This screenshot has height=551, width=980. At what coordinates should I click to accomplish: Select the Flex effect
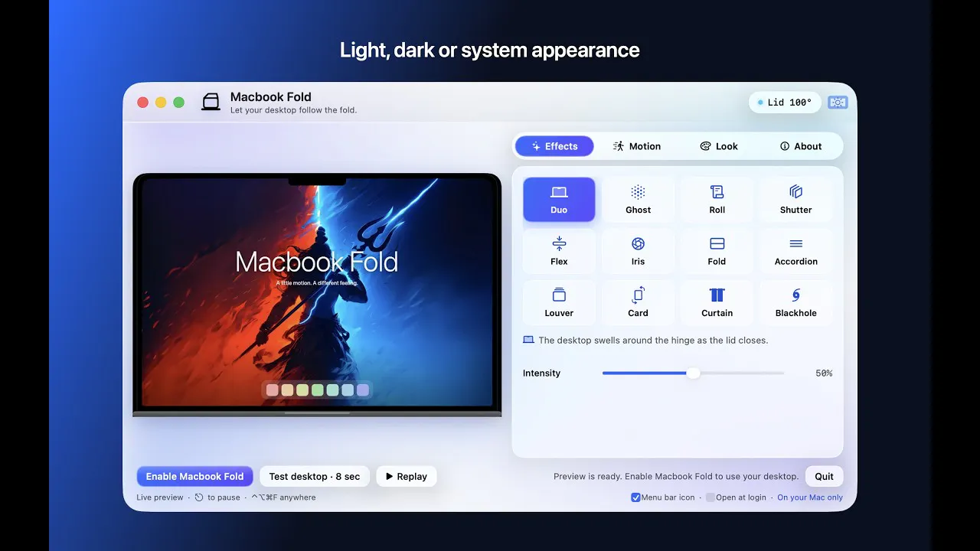coord(559,251)
